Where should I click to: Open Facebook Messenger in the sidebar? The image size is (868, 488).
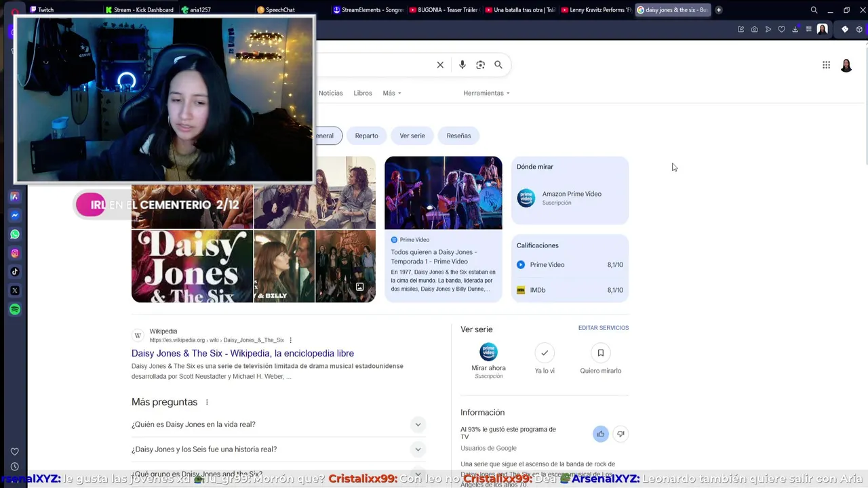[x=14, y=216]
